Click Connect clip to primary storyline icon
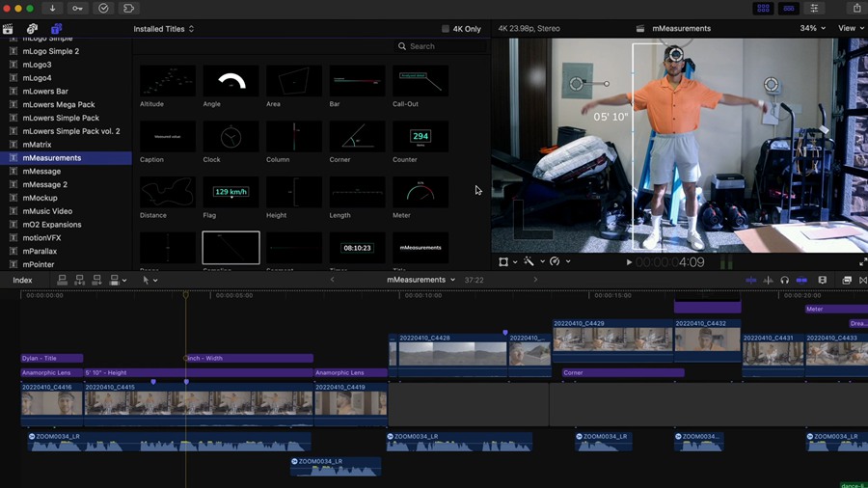Image resolution: width=868 pixels, height=488 pixels. point(62,280)
